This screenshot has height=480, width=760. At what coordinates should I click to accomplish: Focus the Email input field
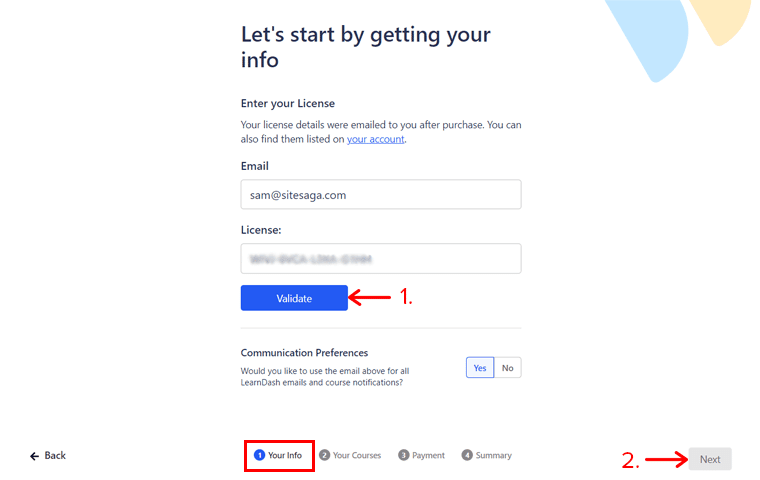point(381,195)
